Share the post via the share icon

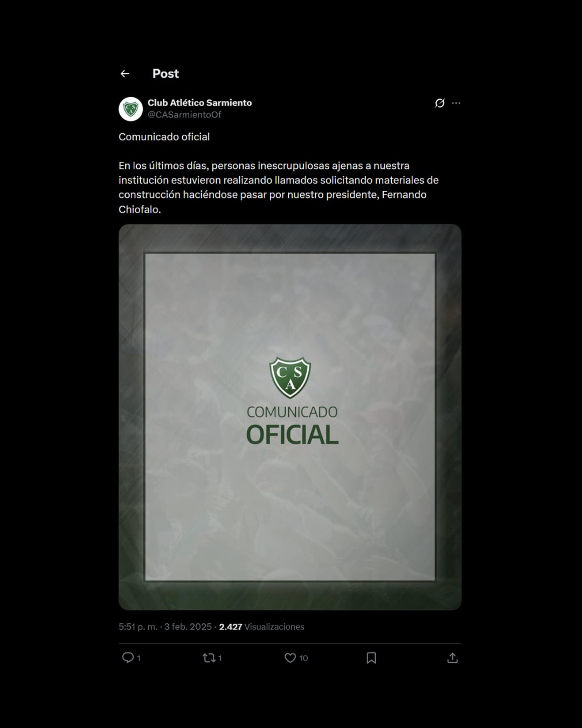coord(453,657)
